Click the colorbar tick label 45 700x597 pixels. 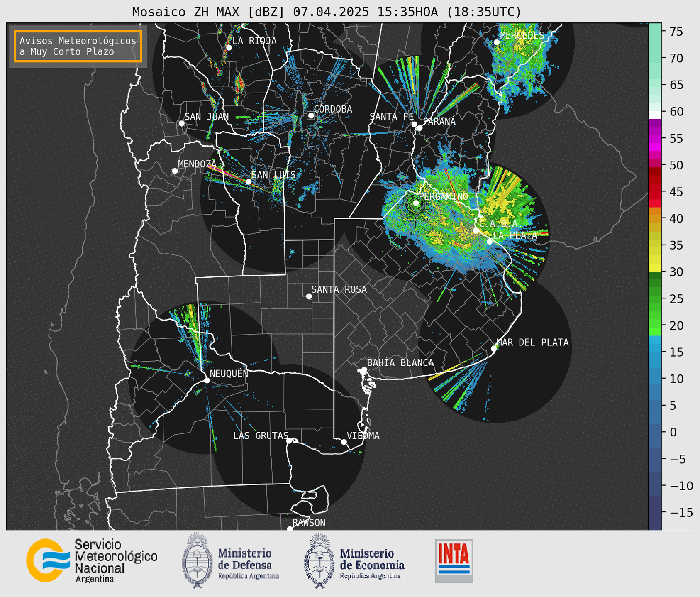676,192
